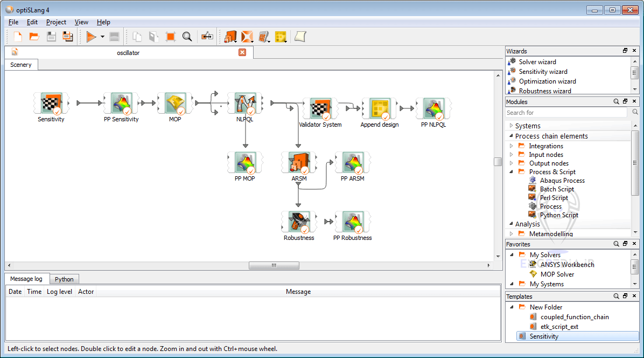
Task: Expand the Systems category in Modules
Action: coord(511,125)
